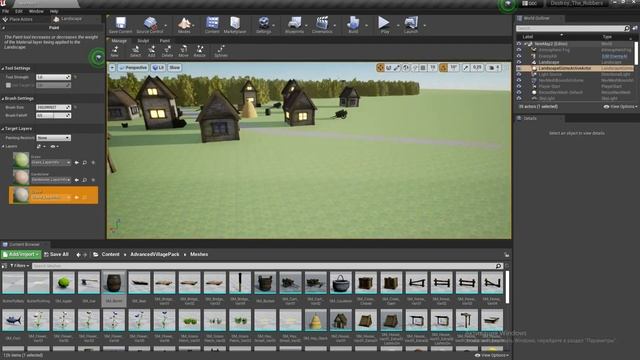Adjust the Brush Falloff slider field
Viewport: 640px width, 360px height.
[53, 116]
